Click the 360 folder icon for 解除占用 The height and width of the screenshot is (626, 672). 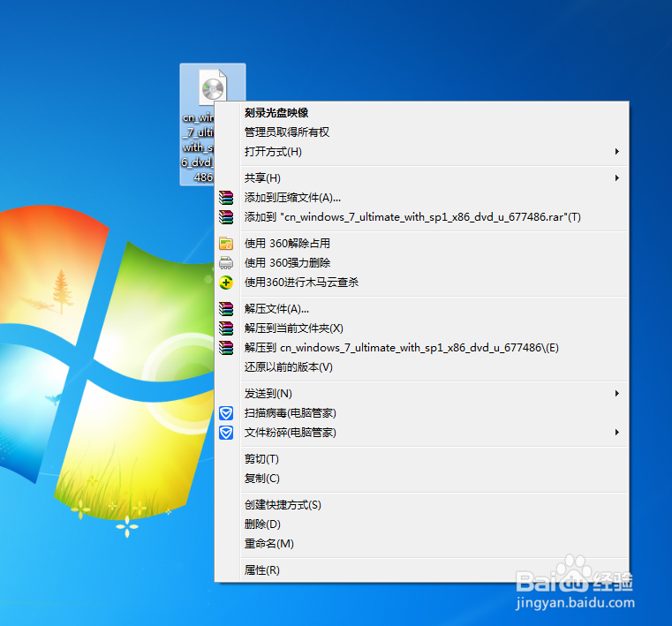(x=226, y=244)
